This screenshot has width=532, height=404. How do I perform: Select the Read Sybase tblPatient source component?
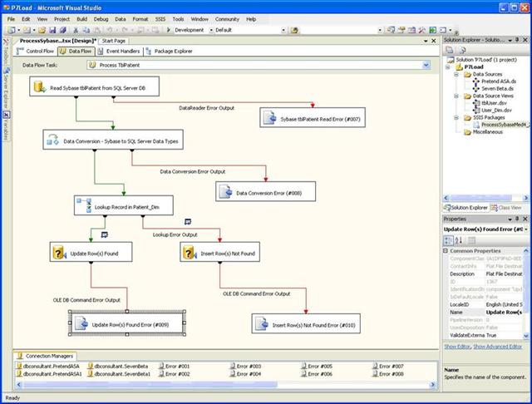point(94,86)
